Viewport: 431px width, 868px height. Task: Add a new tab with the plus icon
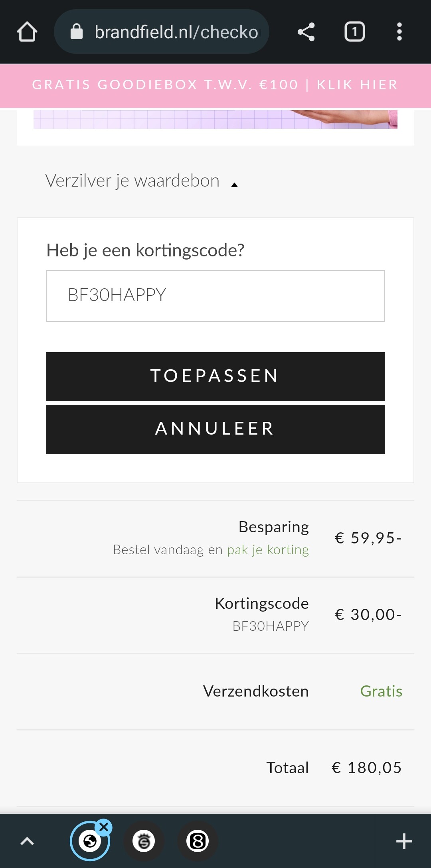[x=404, y=841]
